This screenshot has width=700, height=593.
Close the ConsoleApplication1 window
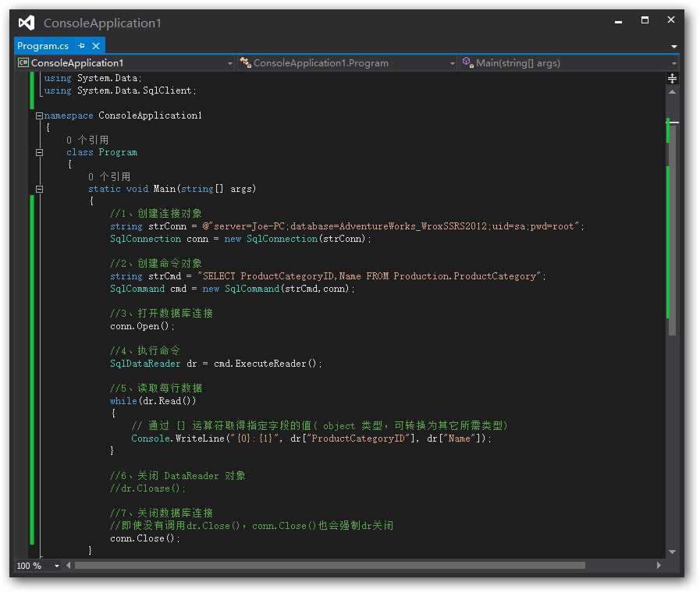coord(670,20)
